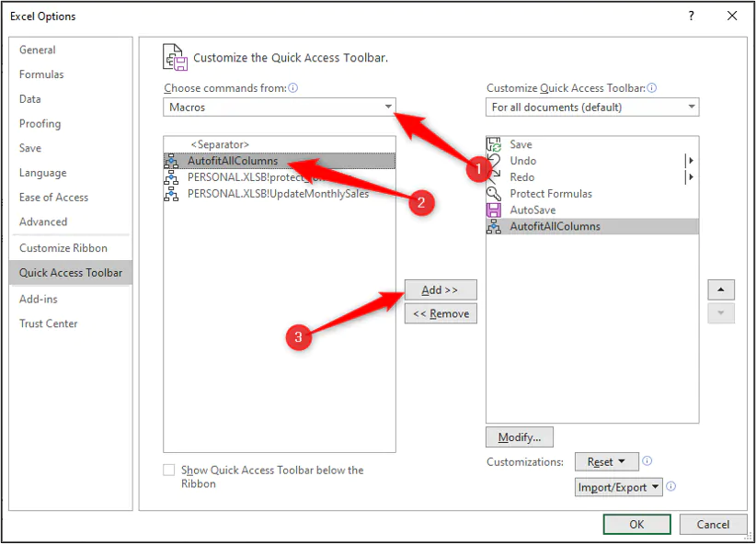Select <Separator> in the commands list
The height and width of the screenshot is (544, 756).
click(280, 144)
